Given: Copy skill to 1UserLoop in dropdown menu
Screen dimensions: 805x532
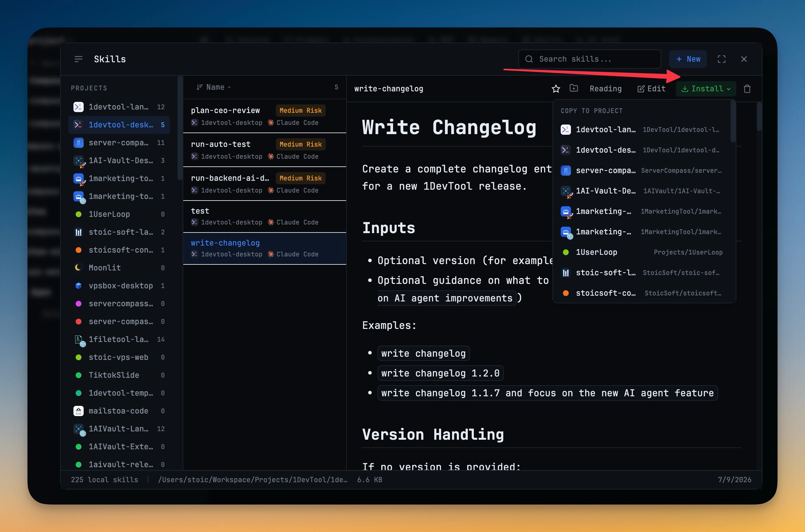Looking at the screenshot, I should [x=642, y=252].
